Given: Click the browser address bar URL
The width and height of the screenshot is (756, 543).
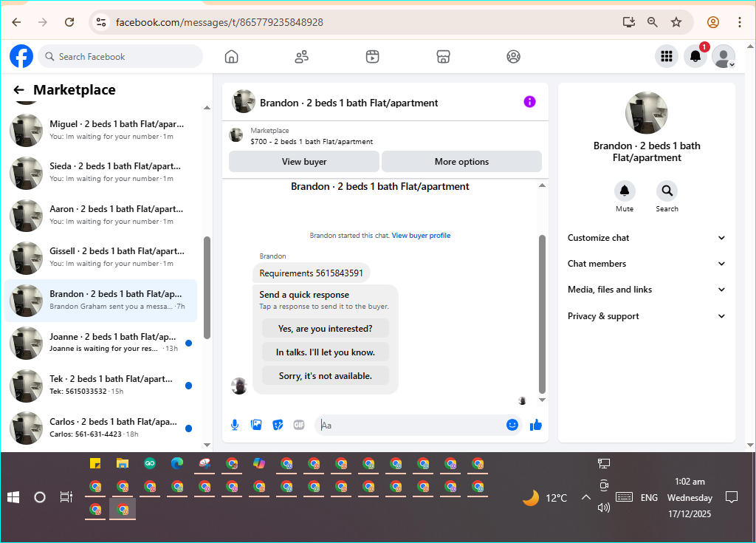Looking at the screenshot, I should [x=219, y=22].
